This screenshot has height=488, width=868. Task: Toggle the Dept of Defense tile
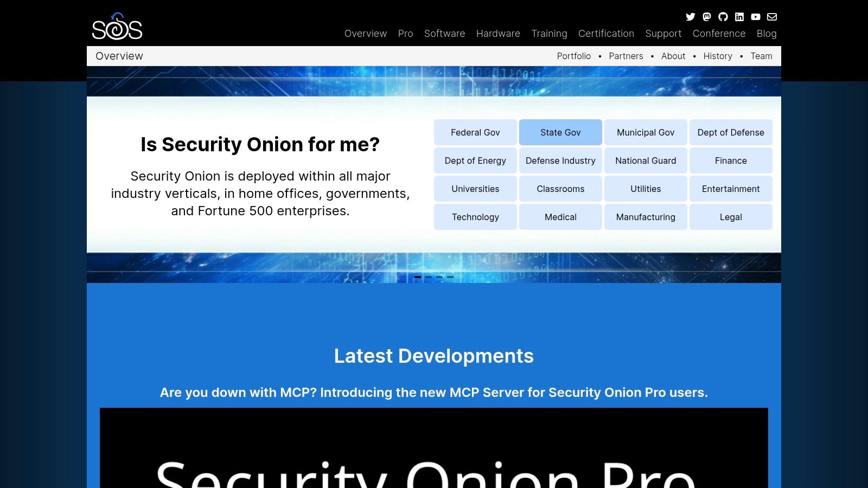coord(731,132)
